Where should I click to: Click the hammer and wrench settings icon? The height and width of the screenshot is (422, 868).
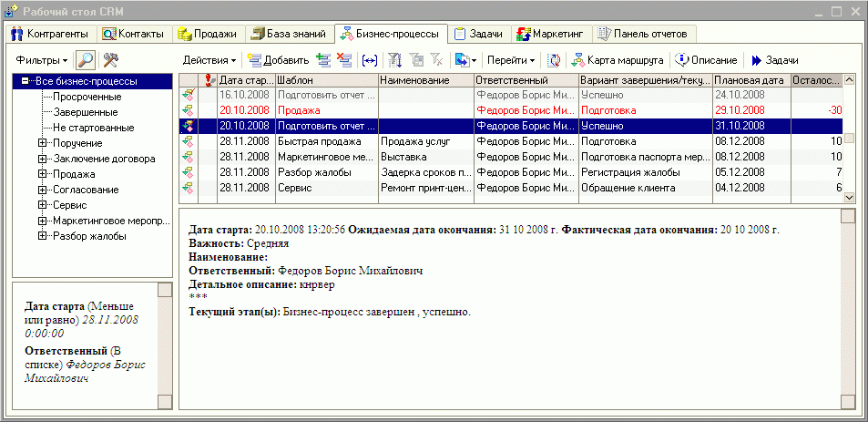click(x=112, y=59)
